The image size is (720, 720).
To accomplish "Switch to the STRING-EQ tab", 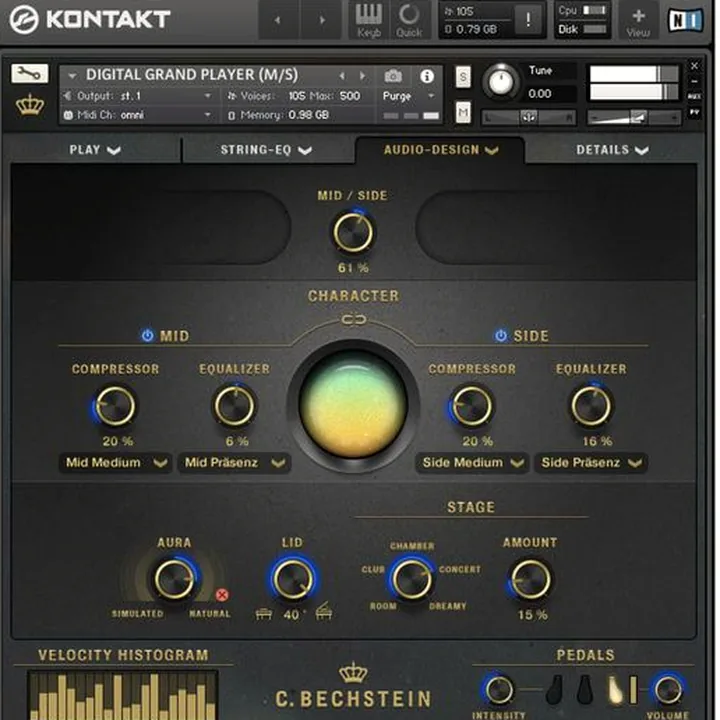I will (x=266, y=150).
